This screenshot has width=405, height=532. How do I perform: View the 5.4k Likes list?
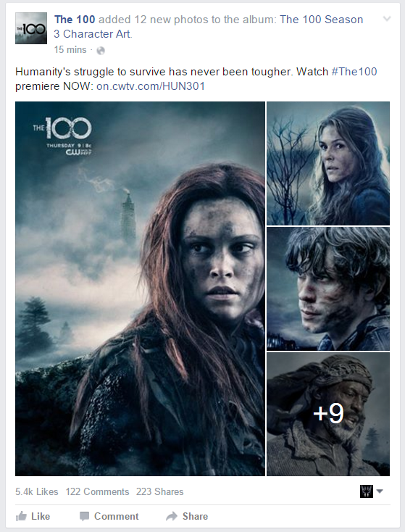pyautogui.click(x=37, y=491)
